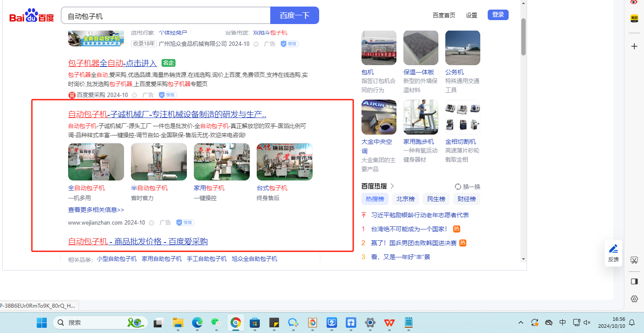Toggle the sidebar panel layout icon
Viewport: 644px width, 333px height.
coord(634,282)
